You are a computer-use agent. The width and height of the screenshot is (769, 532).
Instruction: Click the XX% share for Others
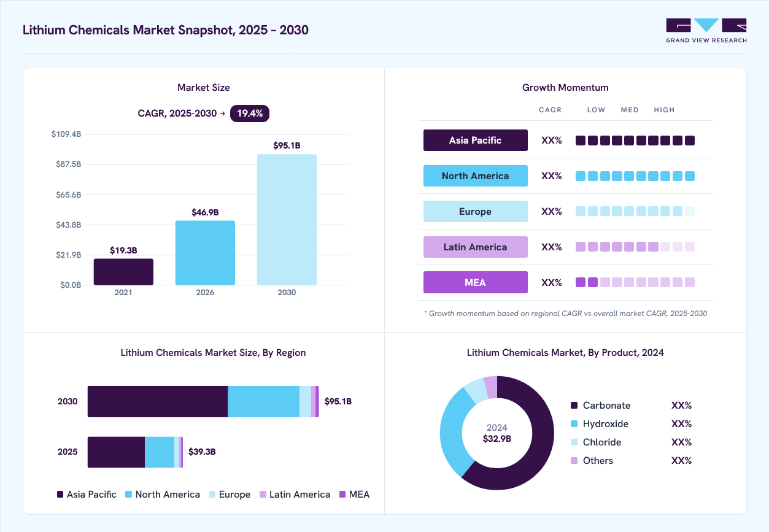(682, 461)
